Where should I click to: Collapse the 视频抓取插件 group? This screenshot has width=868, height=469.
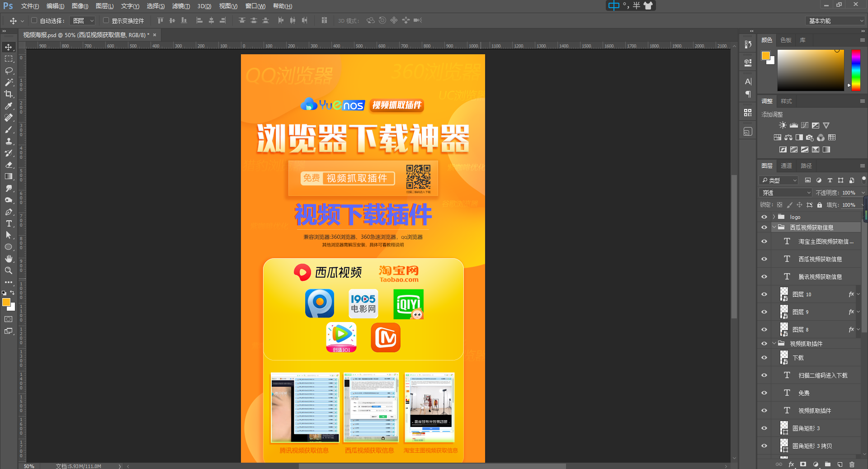point(774,344)
